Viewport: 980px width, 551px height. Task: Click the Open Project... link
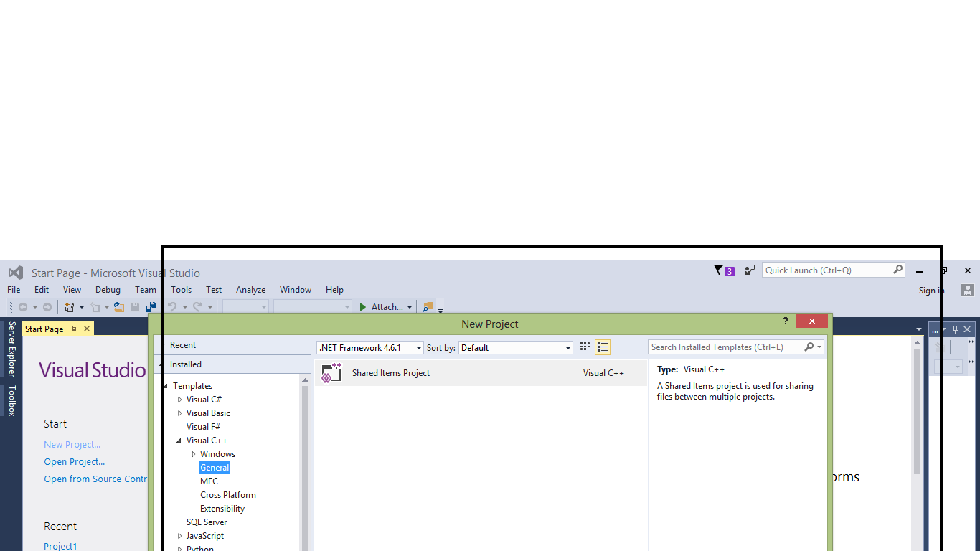[x=75, y=462]
